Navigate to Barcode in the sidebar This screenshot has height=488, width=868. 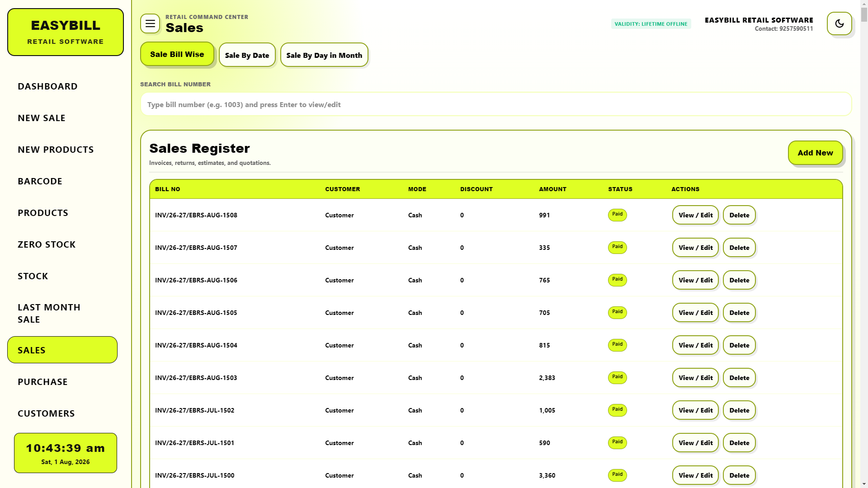coord(62,181)
